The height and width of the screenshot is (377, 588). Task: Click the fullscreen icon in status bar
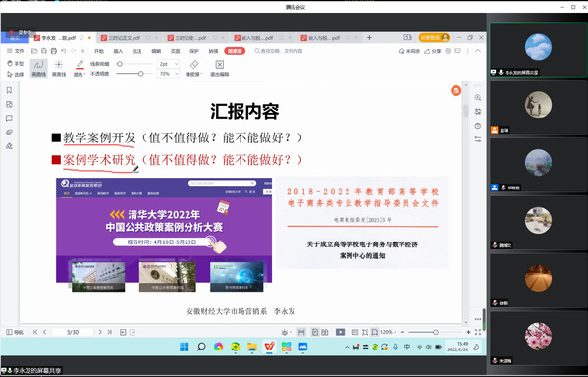pyautogui.click(x=478, y=332)
